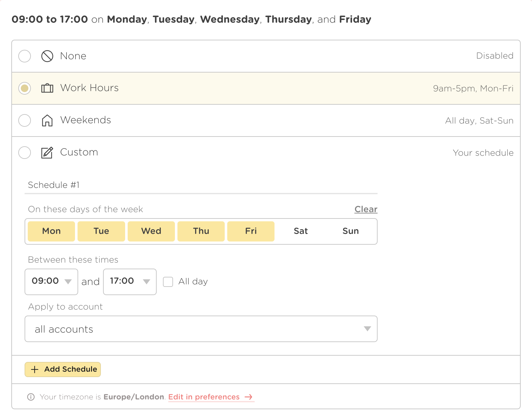The width and height of the screenshot is (532, 413).
Task: Click the arrow after Edit in preferences
Action: [249, 397]
